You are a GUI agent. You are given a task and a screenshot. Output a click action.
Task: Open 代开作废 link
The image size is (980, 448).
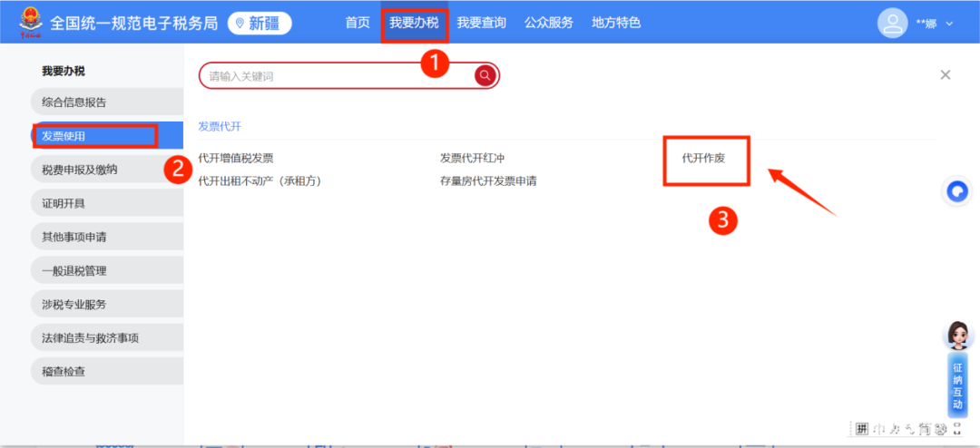[703, 159]
